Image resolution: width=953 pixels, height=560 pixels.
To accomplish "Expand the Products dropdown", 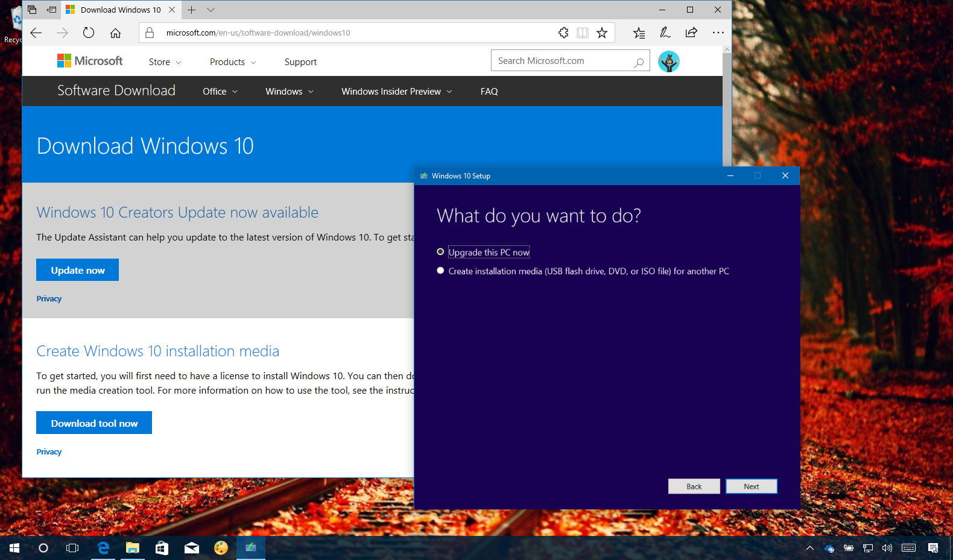I will pyautogui.click(x=233, y=62).
